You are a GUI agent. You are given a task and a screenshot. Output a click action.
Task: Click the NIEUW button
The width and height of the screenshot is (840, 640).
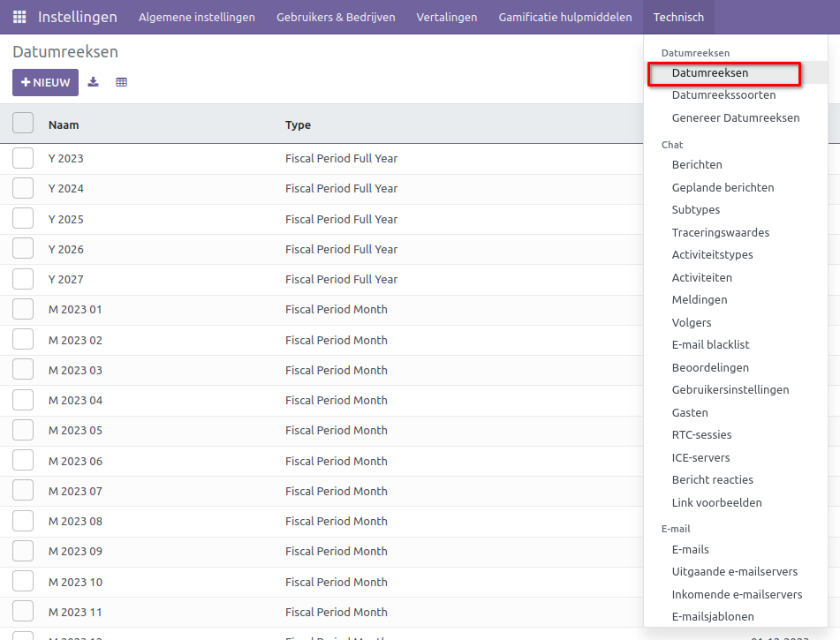coord(45,82)
